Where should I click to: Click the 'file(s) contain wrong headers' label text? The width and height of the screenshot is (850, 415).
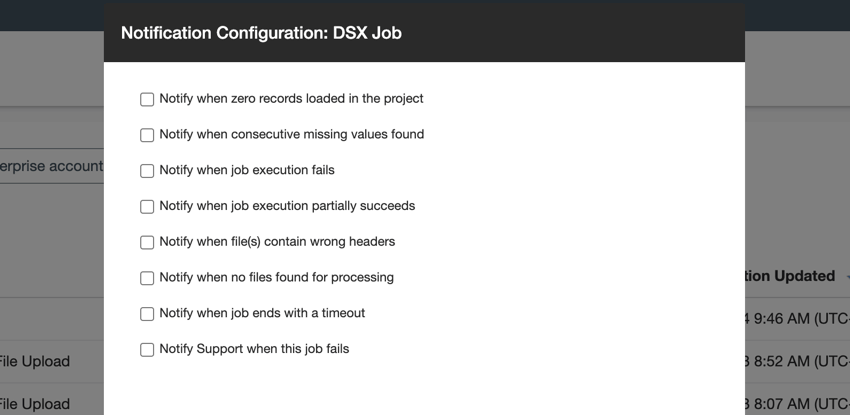click(x=277, y=242)
